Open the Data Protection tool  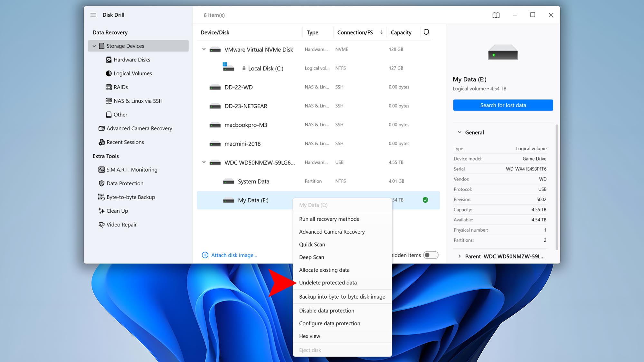click(x=121, y=183)
